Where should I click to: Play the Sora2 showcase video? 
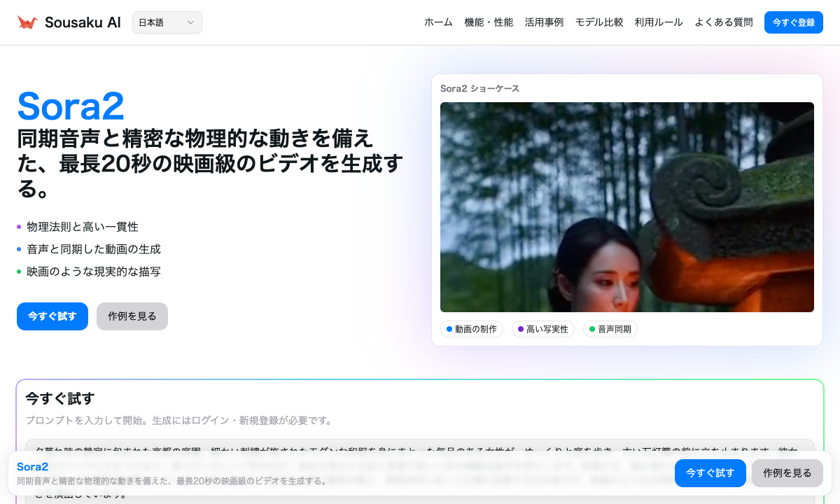coord(626,207)
